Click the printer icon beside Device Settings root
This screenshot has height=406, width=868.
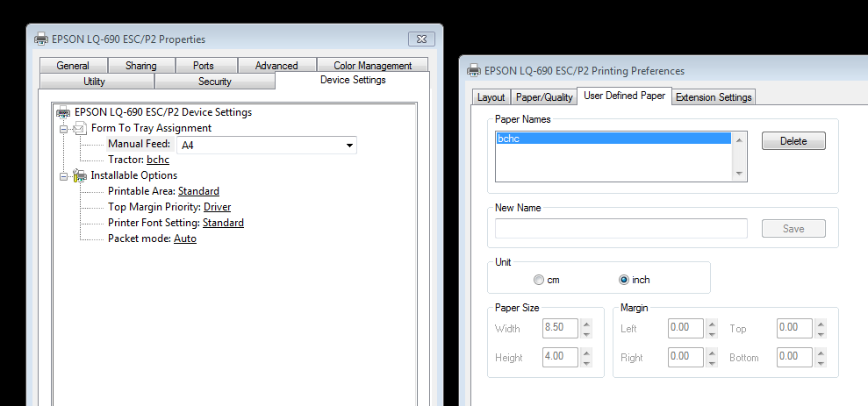pyautogui.click(x=63, y=112)
